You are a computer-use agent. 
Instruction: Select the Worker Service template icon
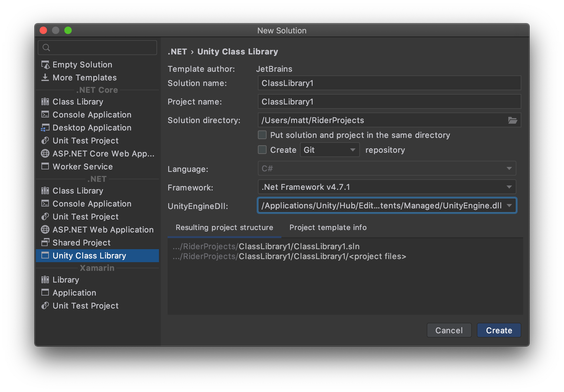(x=45, y=166)
